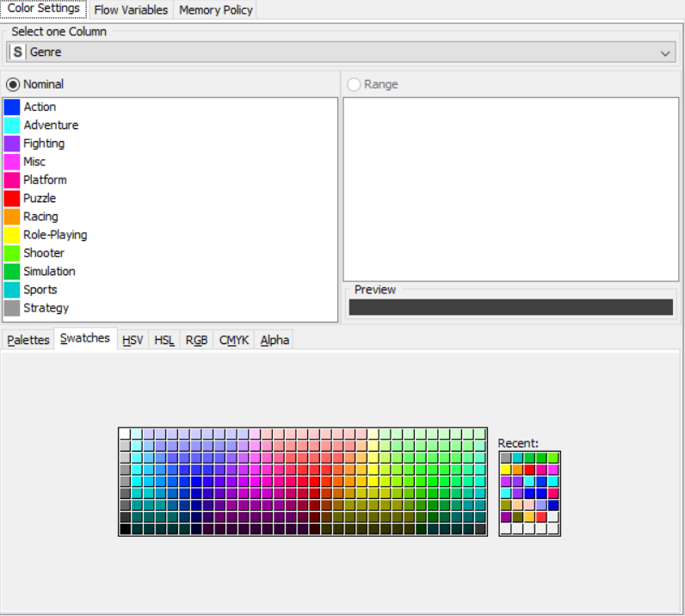Pick the yellow swatch in Recent colors
Screen dimensions: 685x616
506,470
